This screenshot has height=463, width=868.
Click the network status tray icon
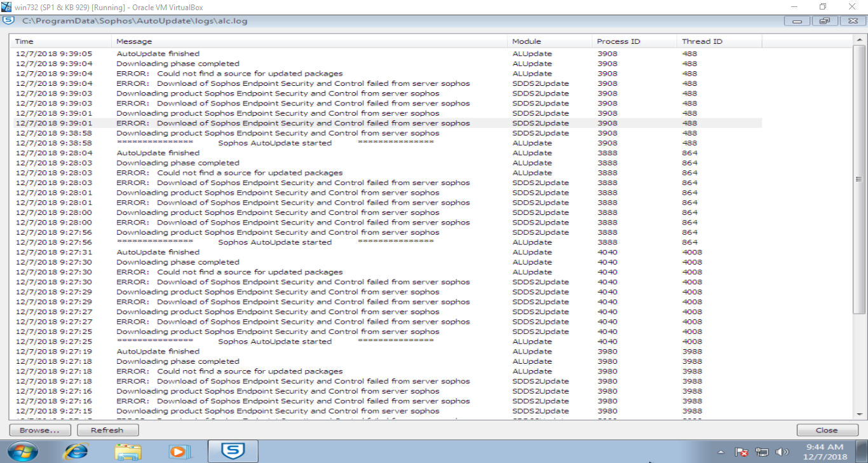[762, 452]
